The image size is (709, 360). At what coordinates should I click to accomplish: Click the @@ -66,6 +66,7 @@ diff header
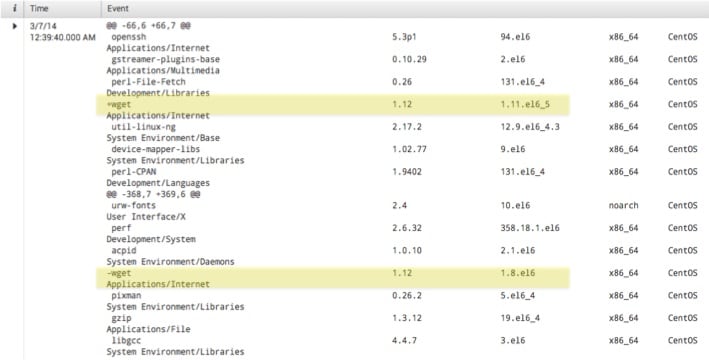point(148,26)
